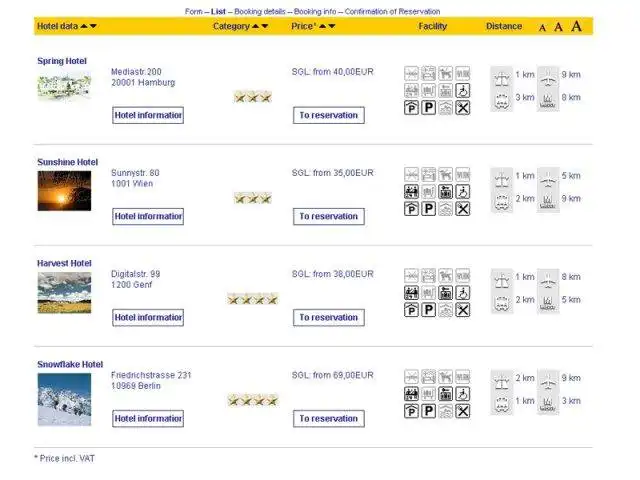Click the Sunshine Hotel sunset thumbnail

[64, 190]
